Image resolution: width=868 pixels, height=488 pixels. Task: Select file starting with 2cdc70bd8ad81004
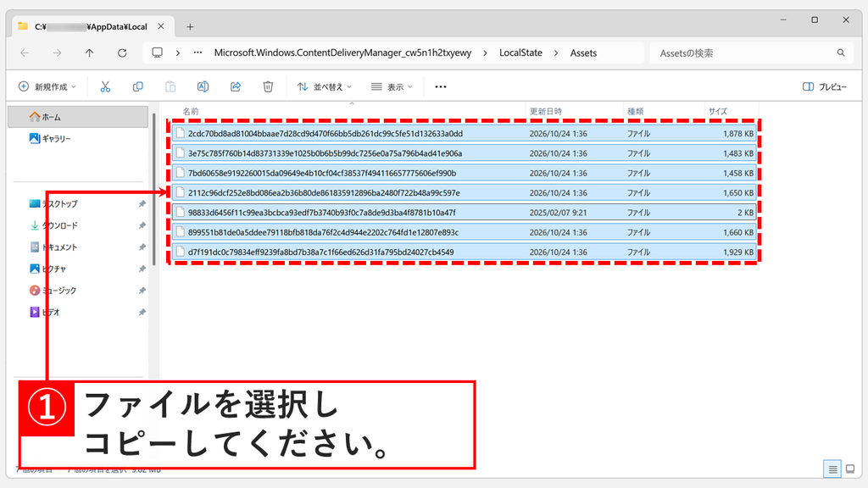click(464, 133)
